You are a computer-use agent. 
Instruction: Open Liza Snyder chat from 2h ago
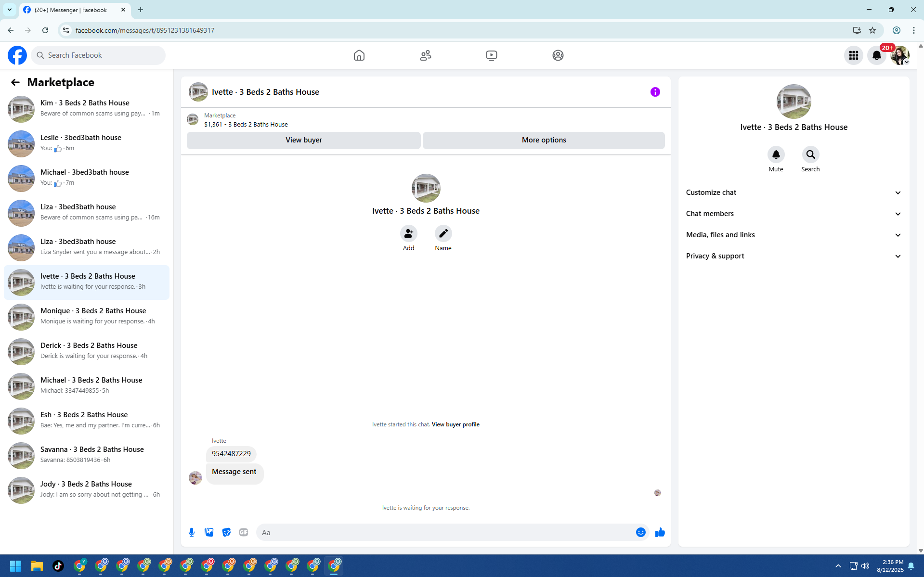pyautogui.click(x=87, y=247)
